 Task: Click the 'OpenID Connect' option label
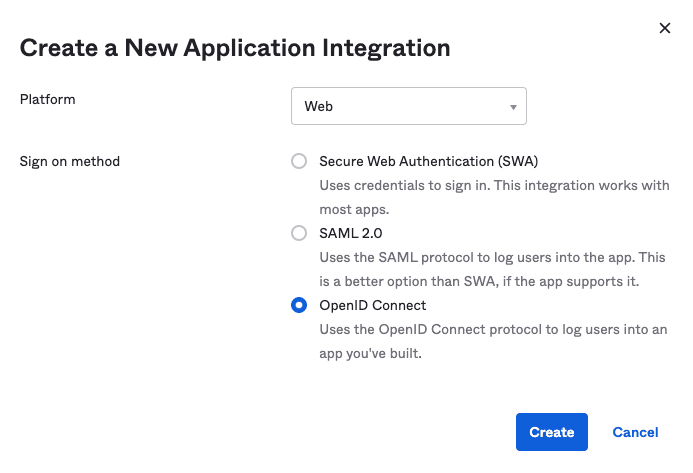click(x=372, y=306)
